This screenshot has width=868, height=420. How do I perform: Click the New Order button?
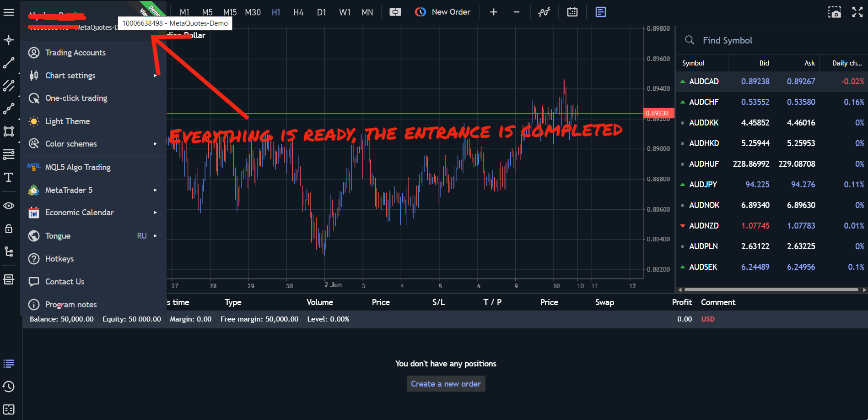(442, 12)
